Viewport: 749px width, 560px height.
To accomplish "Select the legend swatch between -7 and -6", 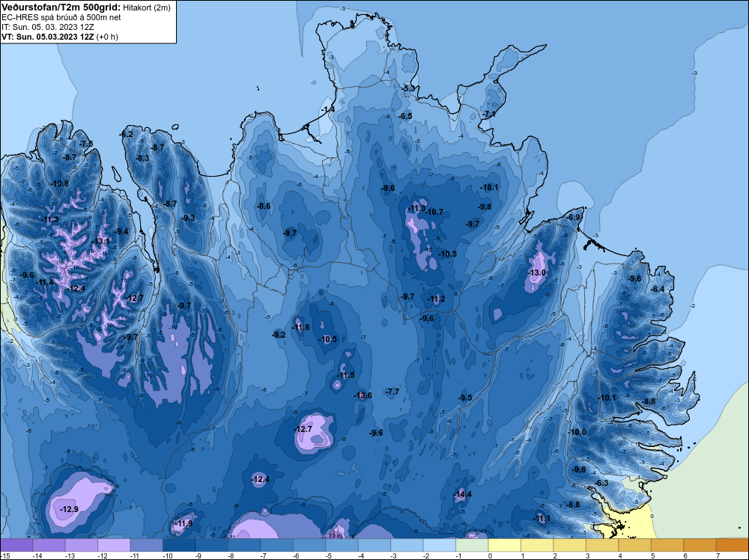I will (276, 545).
